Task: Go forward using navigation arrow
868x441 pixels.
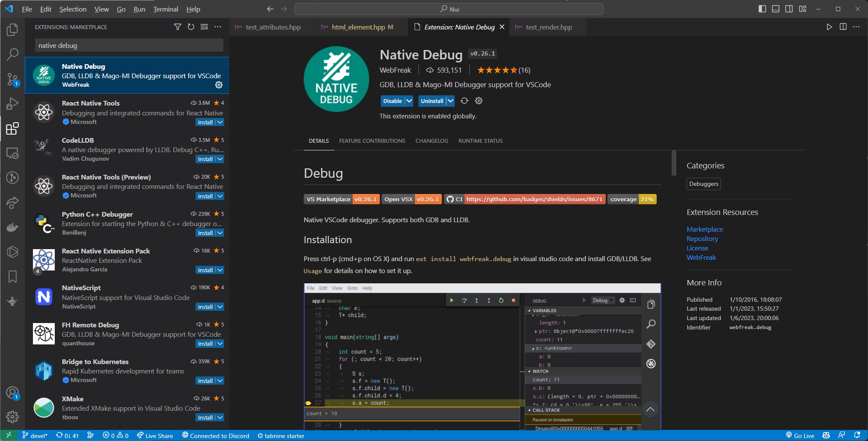Action: [284, 9]
